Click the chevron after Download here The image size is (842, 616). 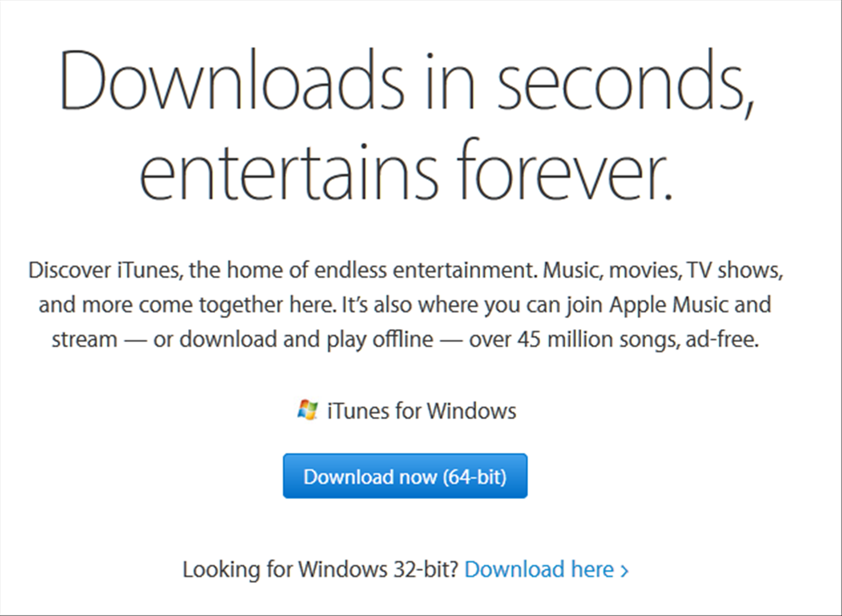625,570
